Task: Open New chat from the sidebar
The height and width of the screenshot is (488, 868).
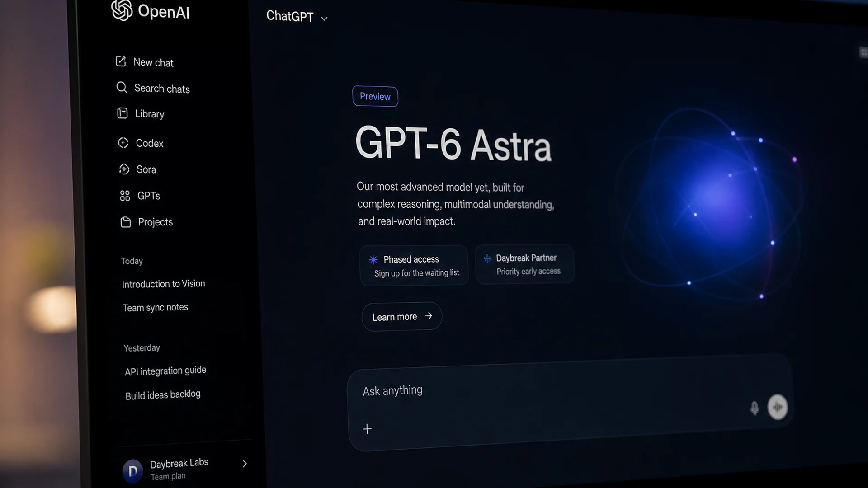Action: [x=153, y=62]
